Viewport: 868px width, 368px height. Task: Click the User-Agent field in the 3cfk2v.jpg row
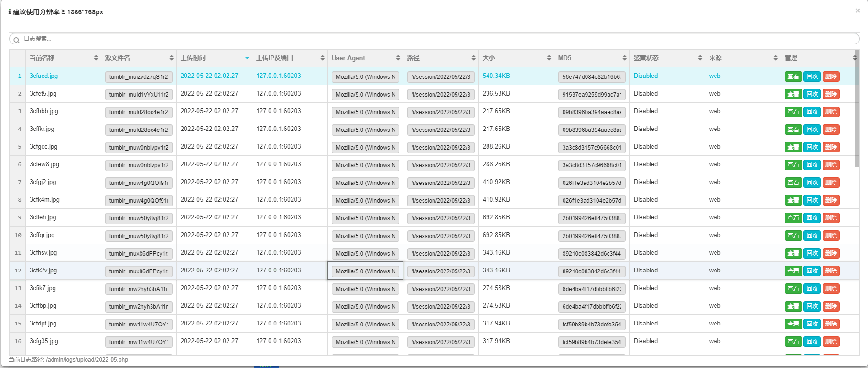(x=365, y=271)
